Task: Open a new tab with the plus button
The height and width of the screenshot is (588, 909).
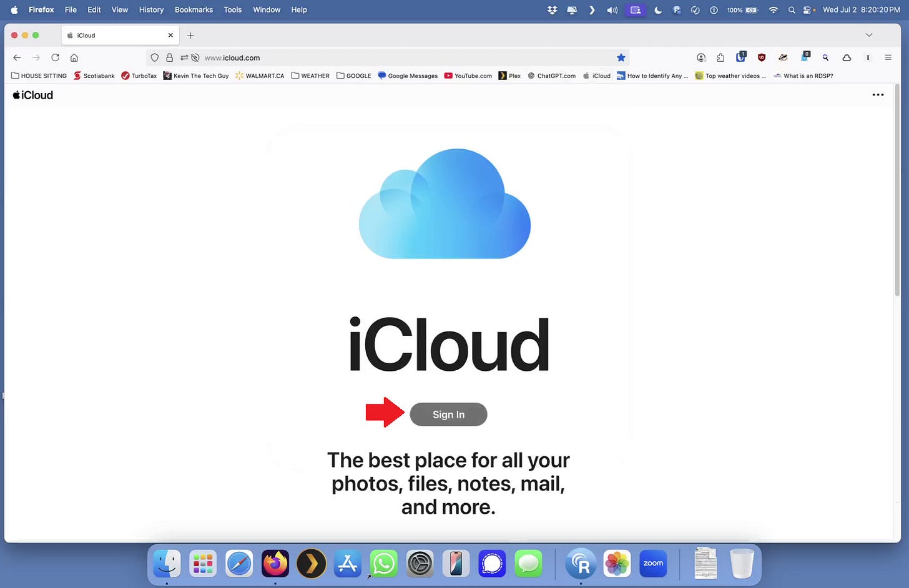Action: 190,36
